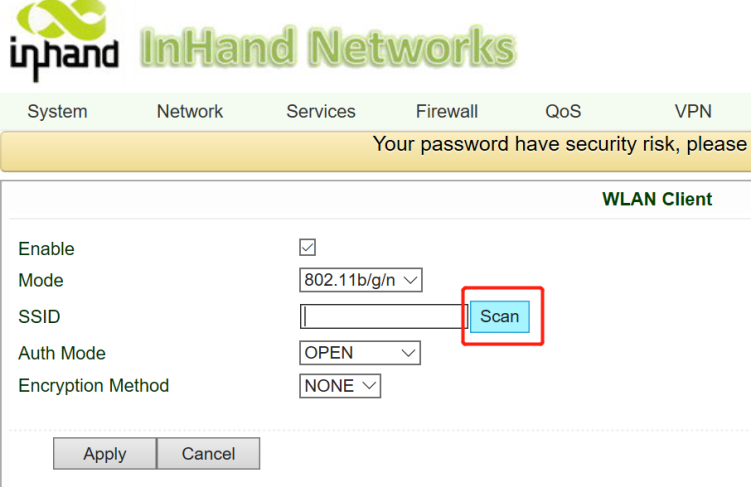
Task: Click the password security risk warning
Action: click(x=559, y=145)
